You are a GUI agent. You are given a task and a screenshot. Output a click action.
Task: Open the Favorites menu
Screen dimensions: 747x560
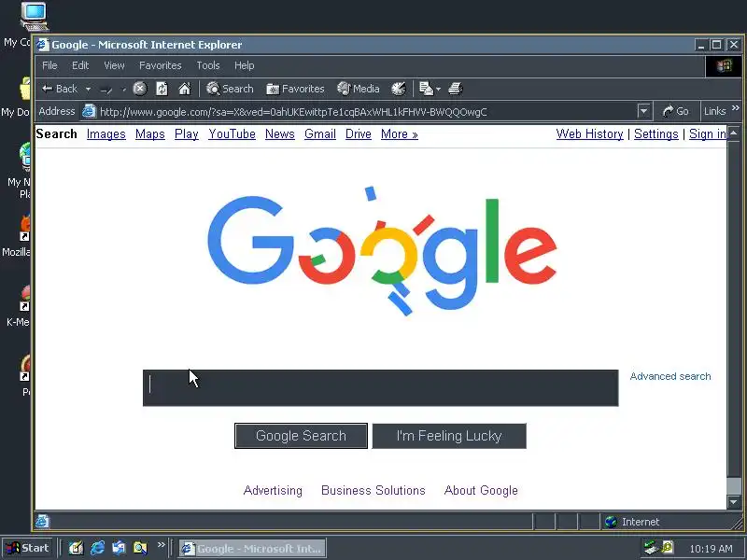pos(160,65)
